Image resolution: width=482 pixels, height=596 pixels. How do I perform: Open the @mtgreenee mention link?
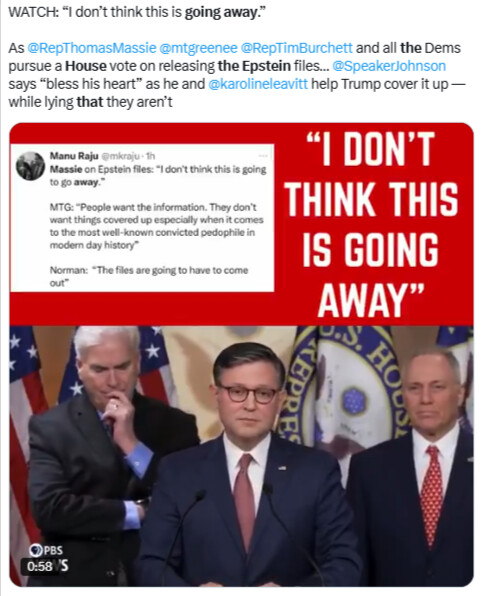tap(198, 49)
